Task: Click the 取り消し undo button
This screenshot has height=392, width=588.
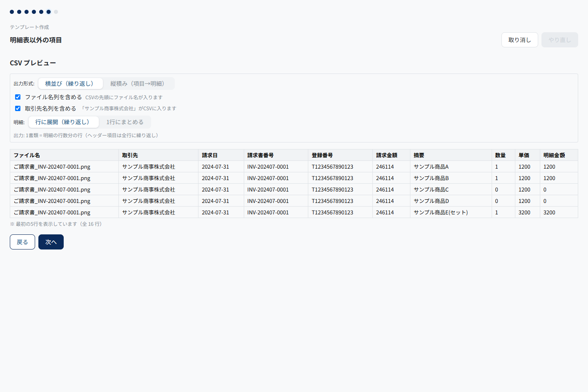Action: (x=520, y=40)
